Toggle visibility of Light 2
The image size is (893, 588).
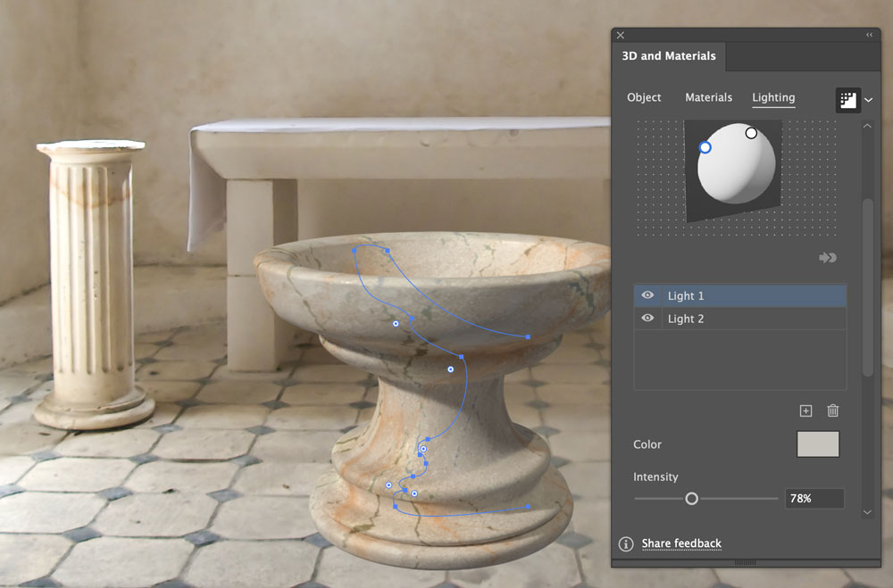pyautogui.click(x=648, y=319)
